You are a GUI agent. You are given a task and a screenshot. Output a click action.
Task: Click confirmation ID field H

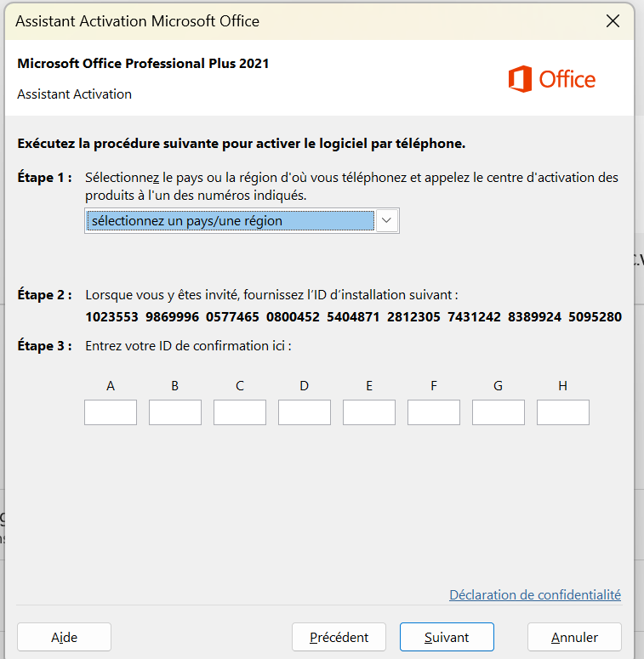click(563, 412)
